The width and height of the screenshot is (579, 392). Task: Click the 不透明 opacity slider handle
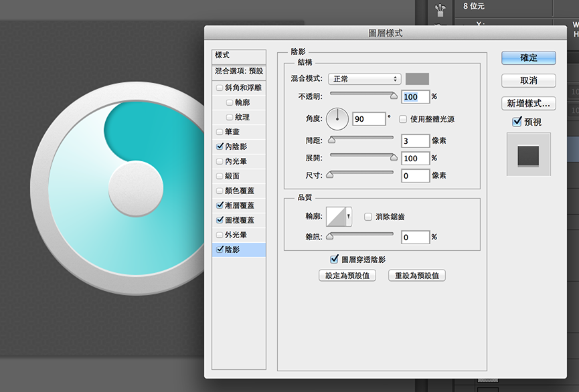click(x=394, y=96)
